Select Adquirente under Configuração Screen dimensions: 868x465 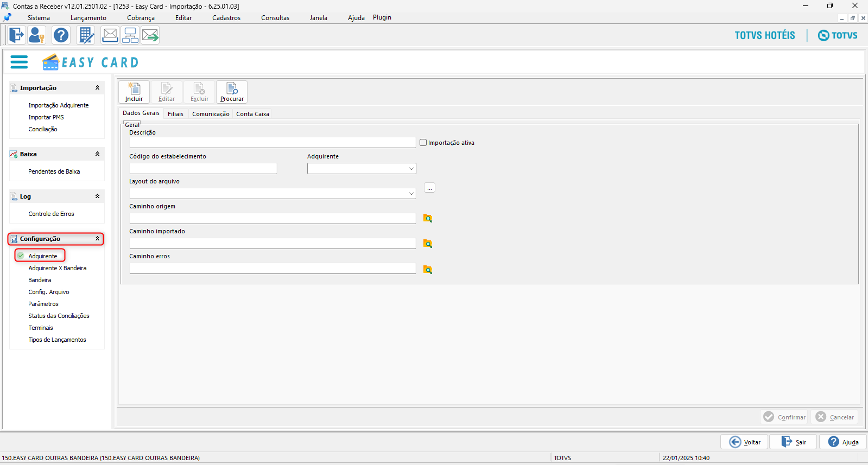click(43, 256)
